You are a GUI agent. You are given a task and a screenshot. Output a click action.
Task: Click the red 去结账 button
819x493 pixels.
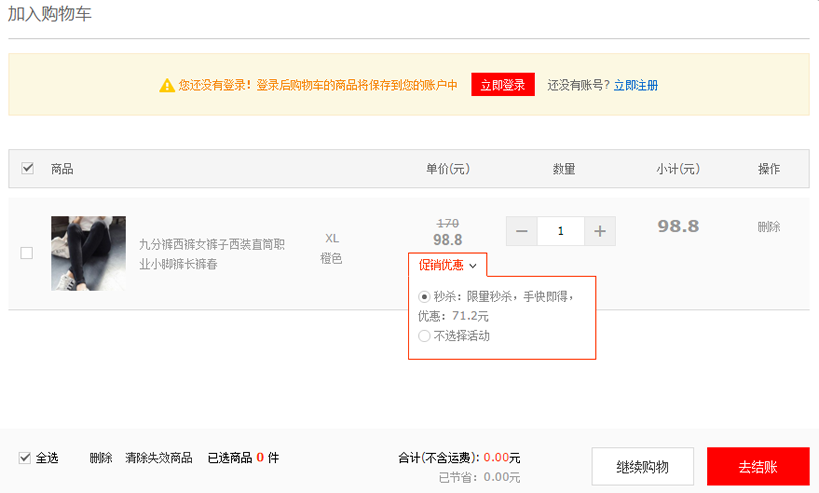point(758,467)
